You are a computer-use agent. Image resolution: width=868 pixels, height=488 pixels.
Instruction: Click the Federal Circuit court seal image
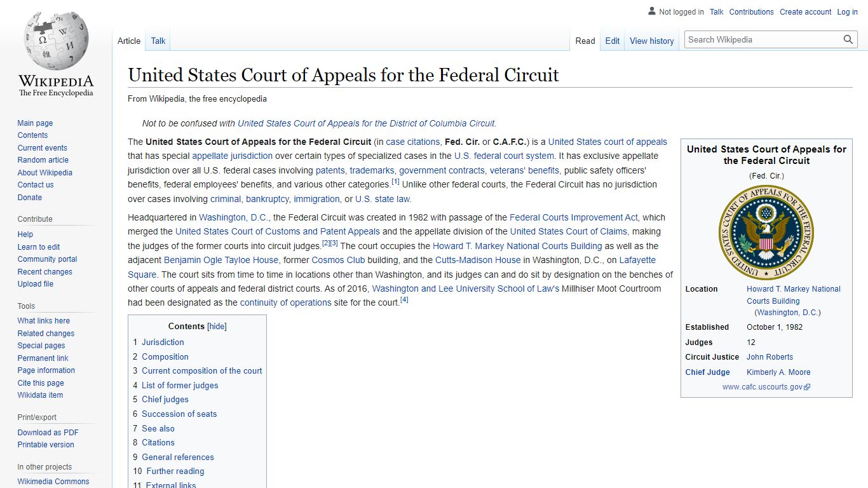(766, 233)
